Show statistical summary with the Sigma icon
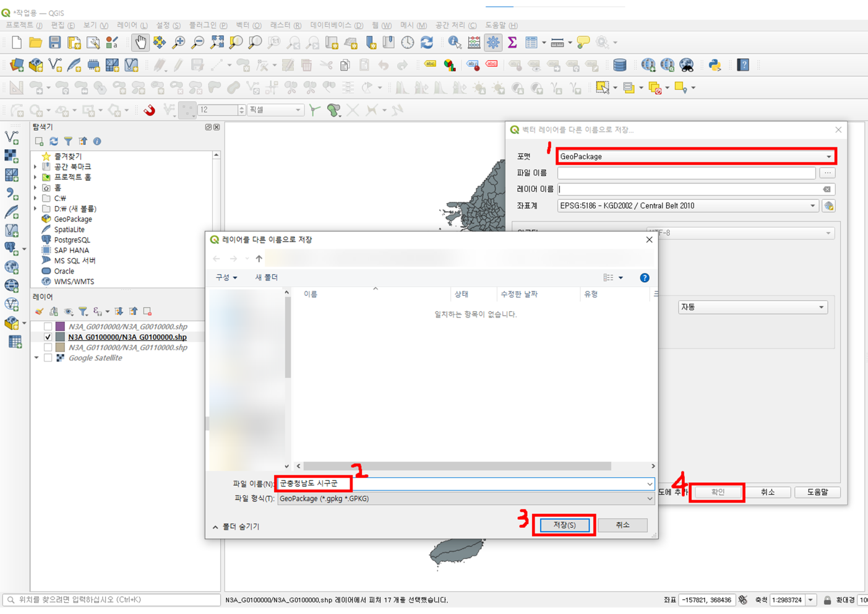The image size is (868, 614). pos(512,43)
